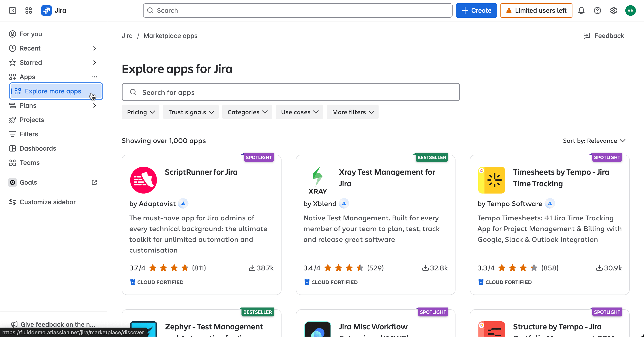The width and height of the screenshot is (644, 337).
Task: Click the Cloud Fortified icon on Xray card
Action: tap(307, 282)
